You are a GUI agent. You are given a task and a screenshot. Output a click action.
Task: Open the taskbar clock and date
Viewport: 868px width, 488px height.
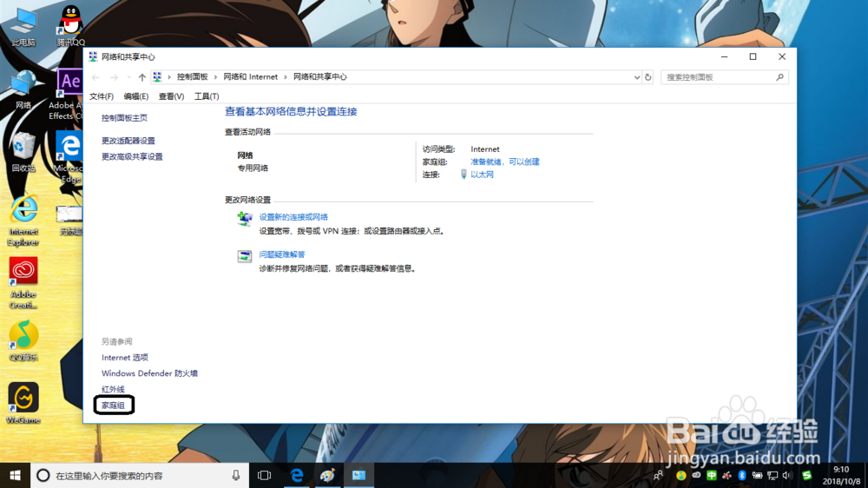click(841, 475)
